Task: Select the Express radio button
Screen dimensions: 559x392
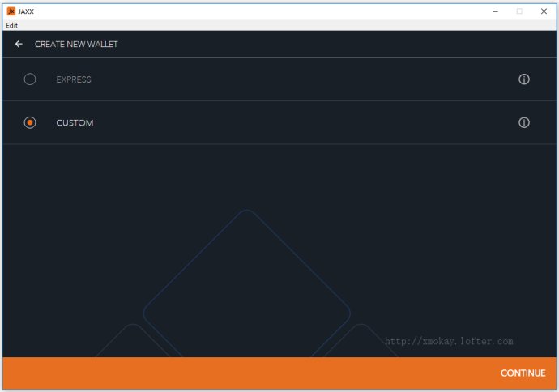Action: click(x=30, y=79)
